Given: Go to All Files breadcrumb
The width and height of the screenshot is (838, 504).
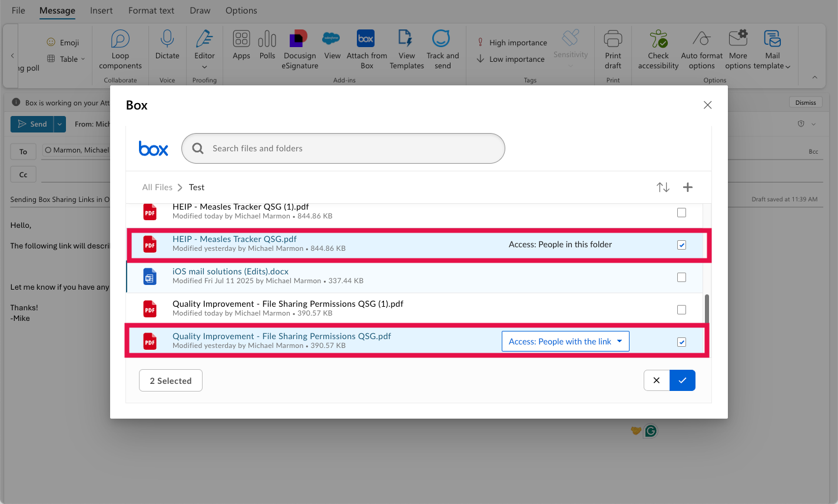Looking at the screenshot, I should point(157,187).
